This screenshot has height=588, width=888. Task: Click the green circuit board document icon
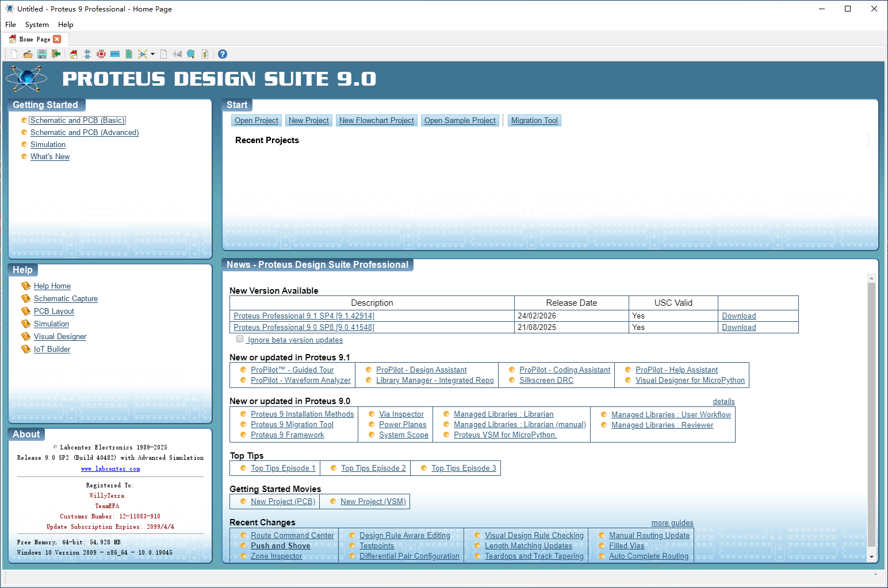tap(129, 54)
